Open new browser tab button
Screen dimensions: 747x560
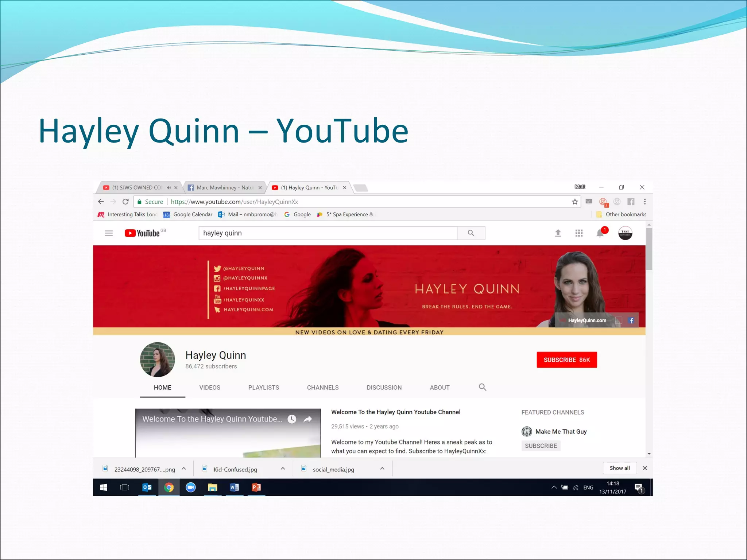pos(361,188)
